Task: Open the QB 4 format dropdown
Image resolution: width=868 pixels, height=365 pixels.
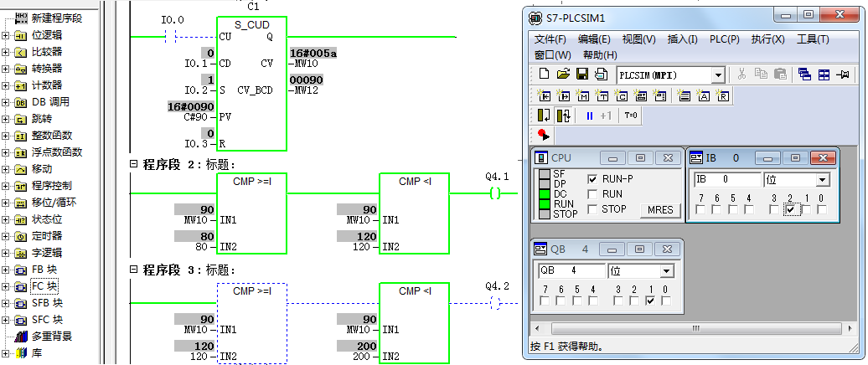Action: [667, 271]
